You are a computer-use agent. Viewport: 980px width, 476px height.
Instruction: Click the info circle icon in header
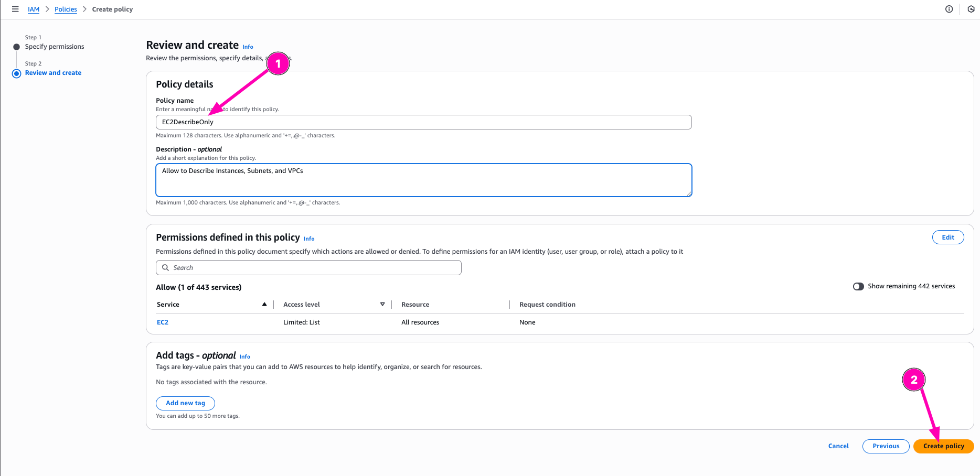tap(949, 9)
